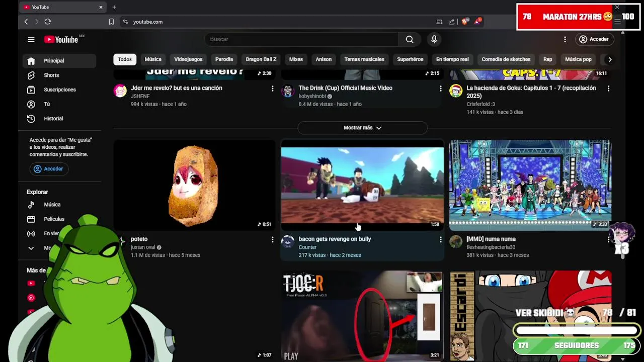Open the kobyshinobi channel name link
644x362 pixels.
coord(312,96)
